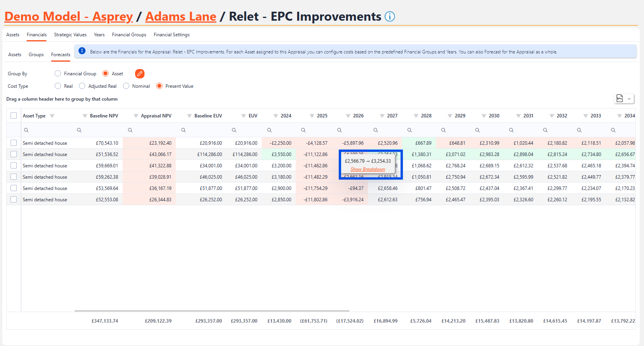Click the orange edit pencil icon

tap(140, 74)
